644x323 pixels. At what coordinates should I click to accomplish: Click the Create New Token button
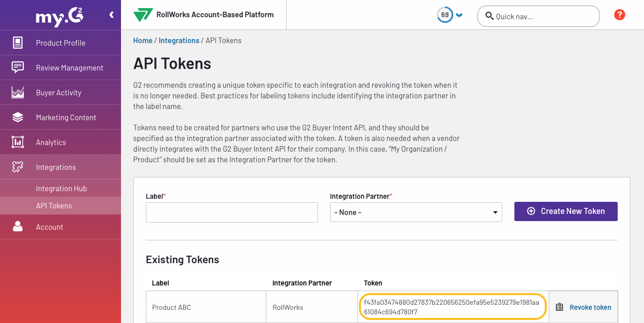(566, 211)
